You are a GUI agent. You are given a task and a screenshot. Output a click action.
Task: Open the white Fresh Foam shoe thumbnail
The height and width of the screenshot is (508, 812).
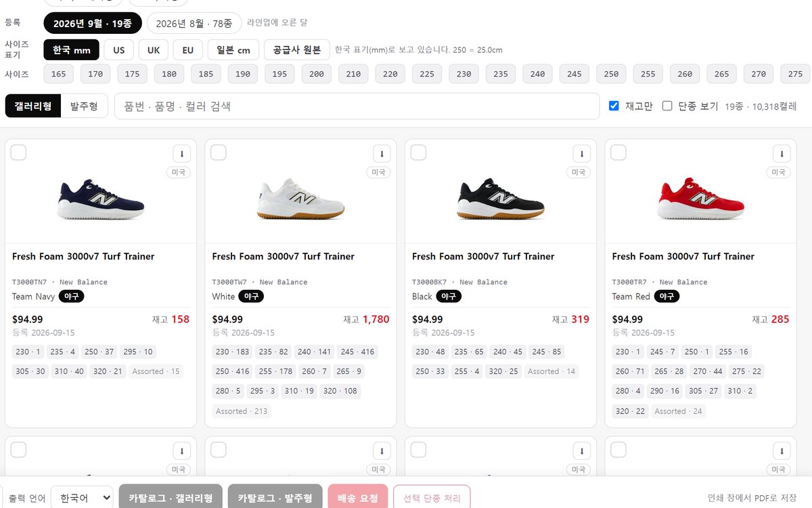pyautogui.click(x=300, y=199)
